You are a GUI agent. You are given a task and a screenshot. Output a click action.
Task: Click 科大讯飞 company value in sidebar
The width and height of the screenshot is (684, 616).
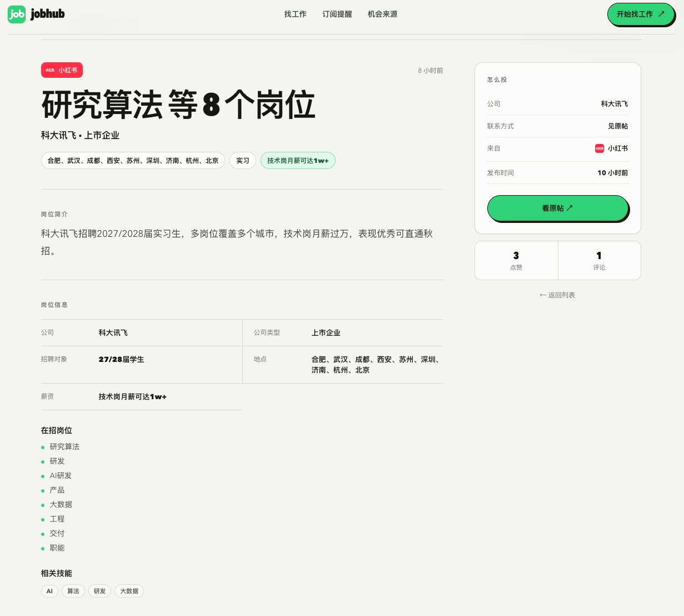click(x=615, y=104)
